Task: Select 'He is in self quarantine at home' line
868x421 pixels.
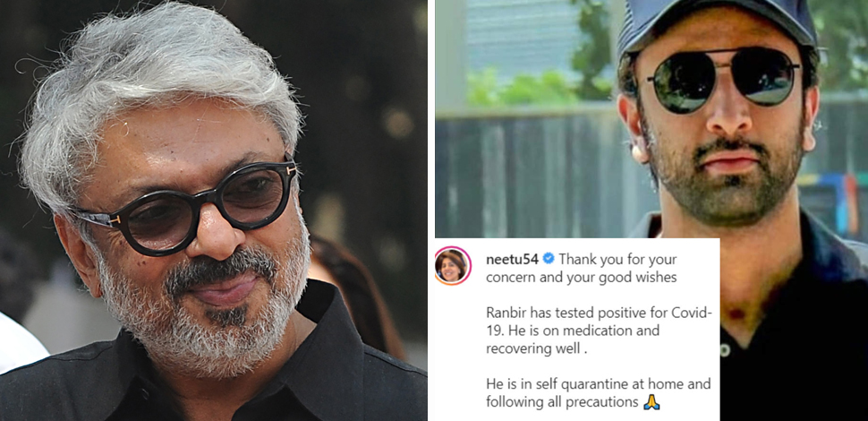Action: pos(599,384)
